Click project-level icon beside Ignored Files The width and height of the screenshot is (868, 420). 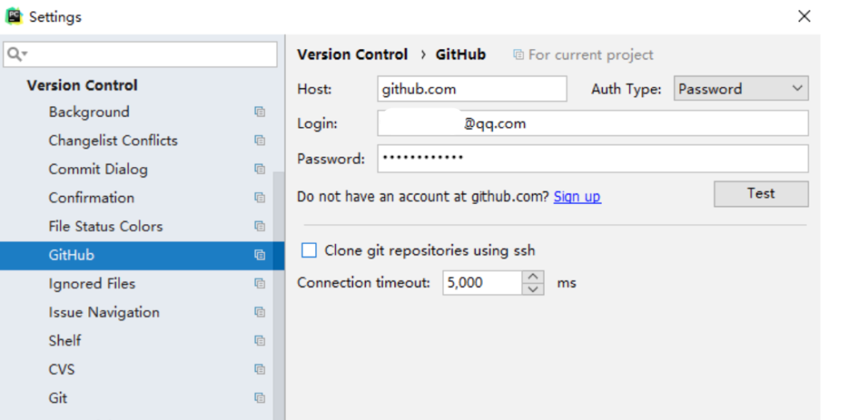[260, 283]
